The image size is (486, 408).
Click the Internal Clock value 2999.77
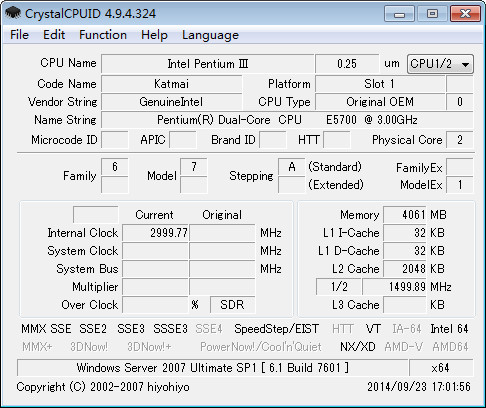point(155,233)
